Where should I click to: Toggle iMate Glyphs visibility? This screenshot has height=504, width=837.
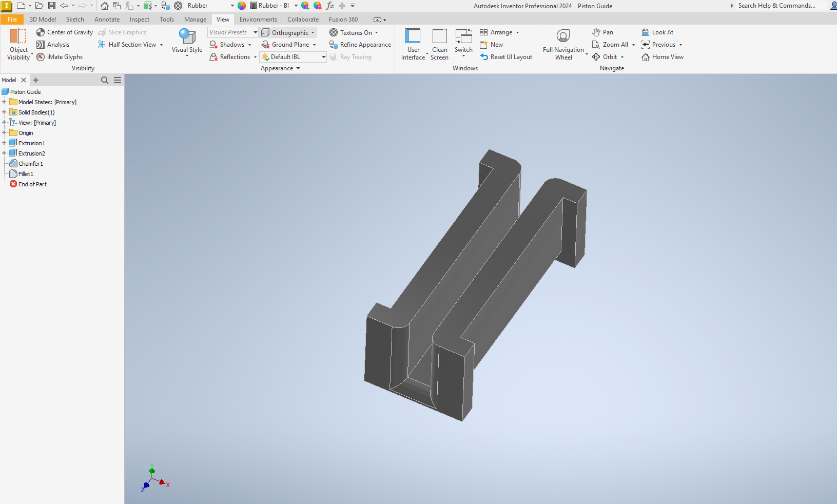point(60,57)
